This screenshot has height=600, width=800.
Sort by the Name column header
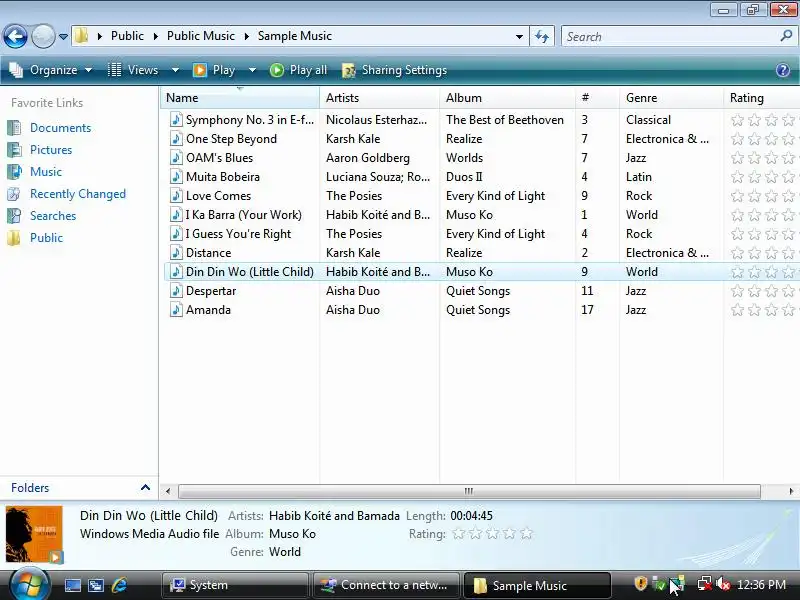pyautogui.click(x=240, y=97)
